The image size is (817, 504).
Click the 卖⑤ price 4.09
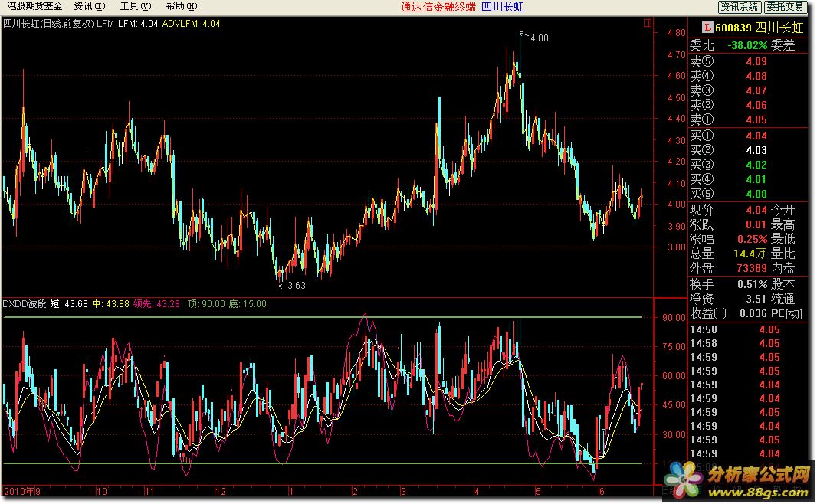coord(756,61)
